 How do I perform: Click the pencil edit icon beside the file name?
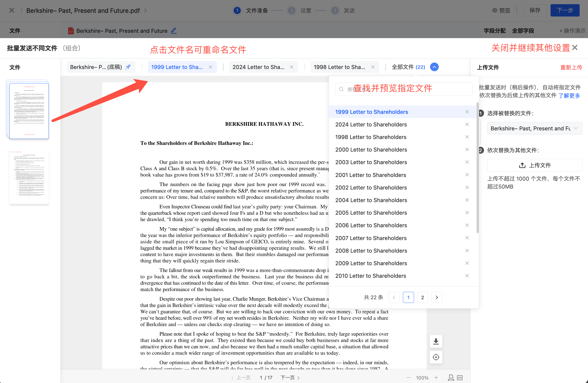[x=174, y=31]
